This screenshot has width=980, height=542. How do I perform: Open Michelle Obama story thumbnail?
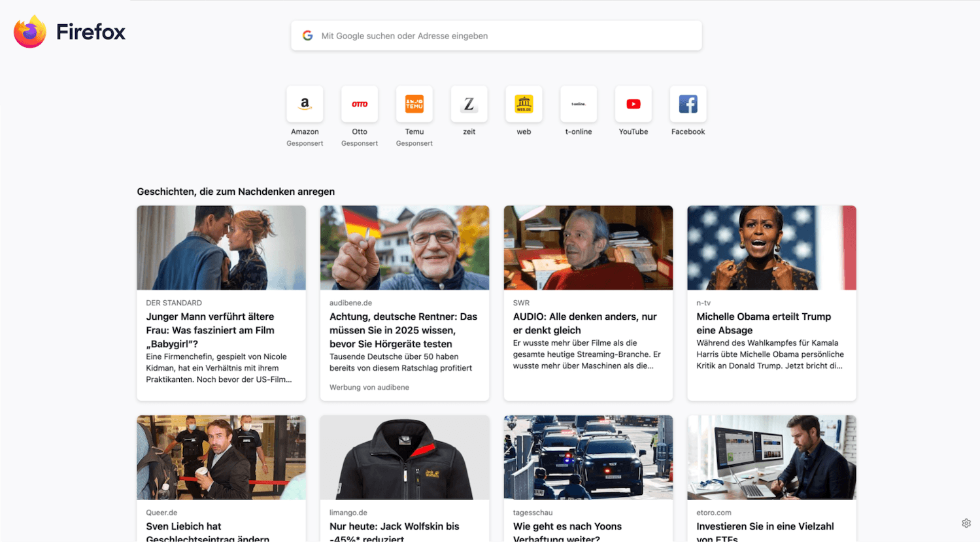(x=771, y=248)
